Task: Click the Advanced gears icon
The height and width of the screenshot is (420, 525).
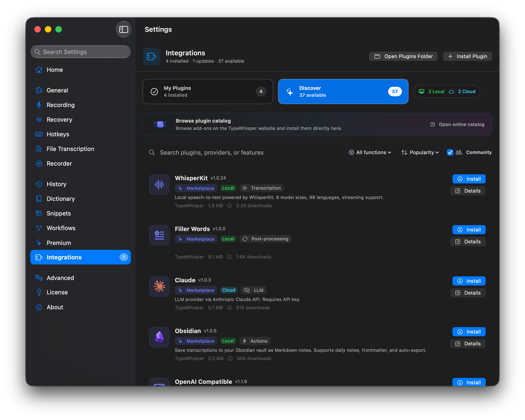Action: 39,278
